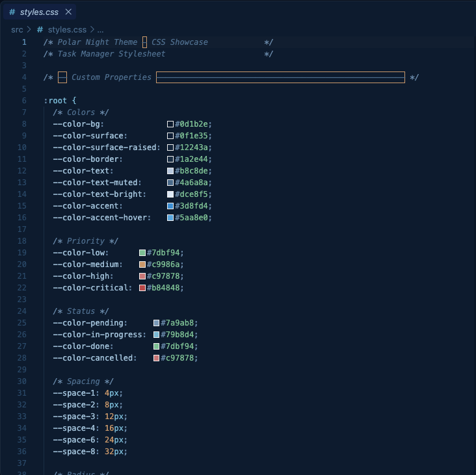This screenshot has height=475, width=476.
Task: Click the '/* Colors */' comment
Action: tap(81, 112)
